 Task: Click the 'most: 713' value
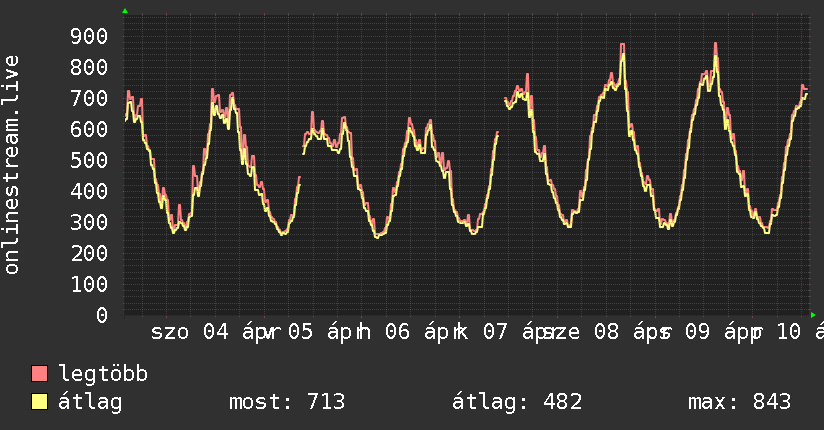click(287, 402)
